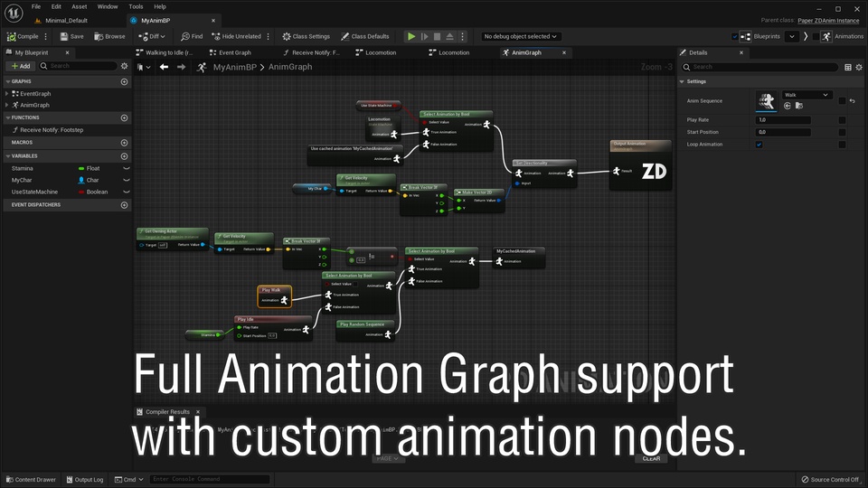
Task: Add a new graph with plus icon
Action: click(125, 81)
